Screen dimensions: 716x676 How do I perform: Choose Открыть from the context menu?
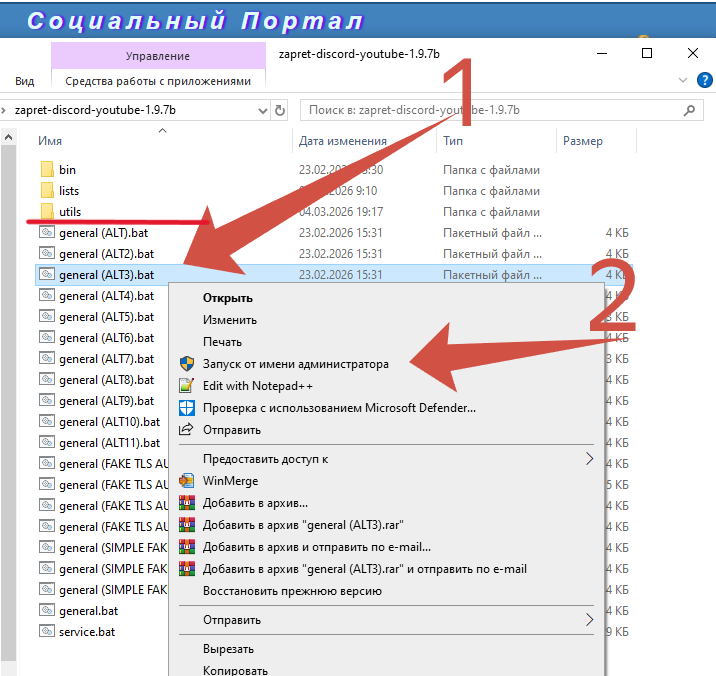click(x=228, y=298)
